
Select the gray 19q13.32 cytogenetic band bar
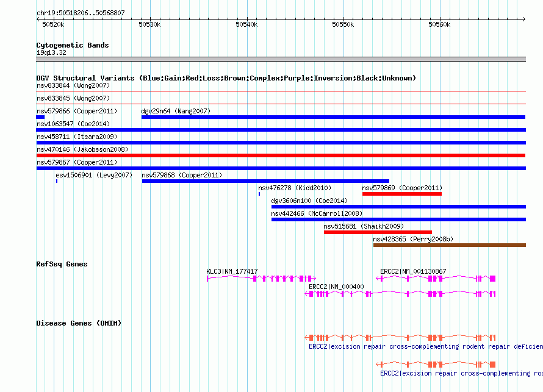click(x=281, y=59)
